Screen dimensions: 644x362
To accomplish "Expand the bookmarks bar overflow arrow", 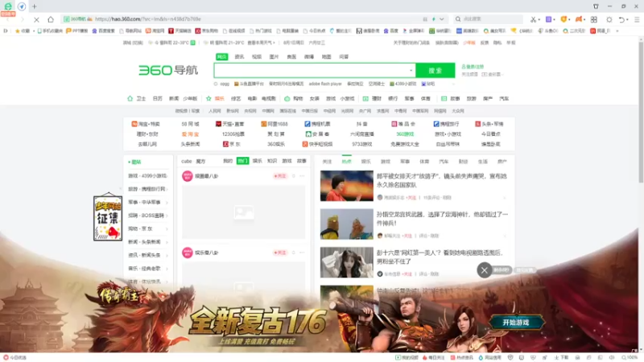I will click(x=617, y=31).
